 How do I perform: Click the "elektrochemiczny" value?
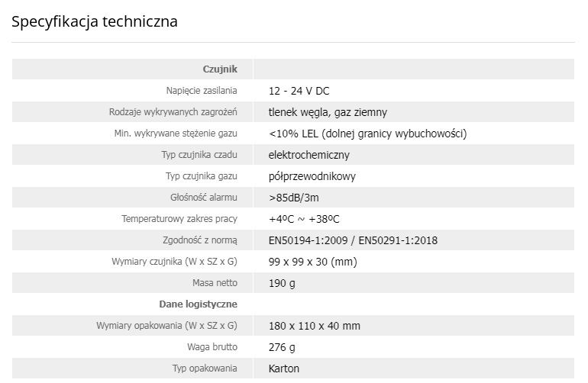(x=309, y=155)
